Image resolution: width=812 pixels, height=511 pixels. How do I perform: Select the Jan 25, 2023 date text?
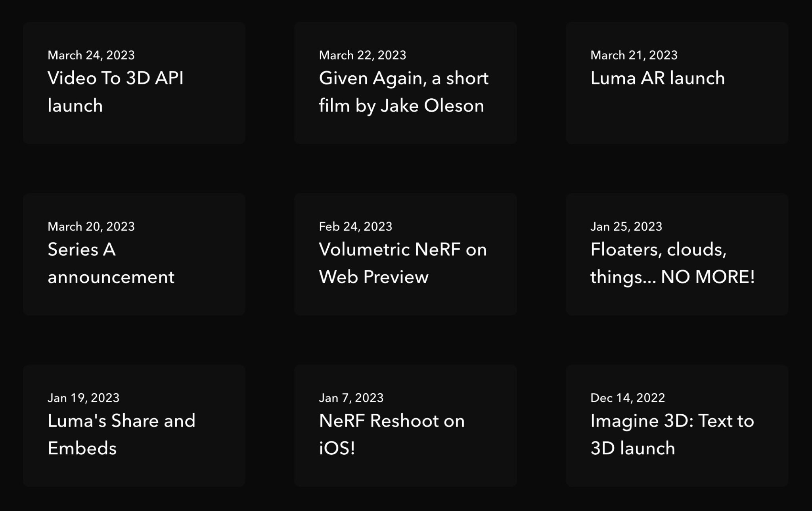point(626,226)
